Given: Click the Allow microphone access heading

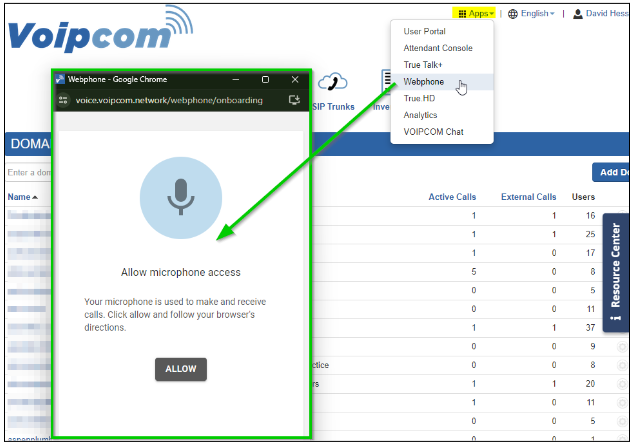Looking at the screenshot, I should pos(181,272).
